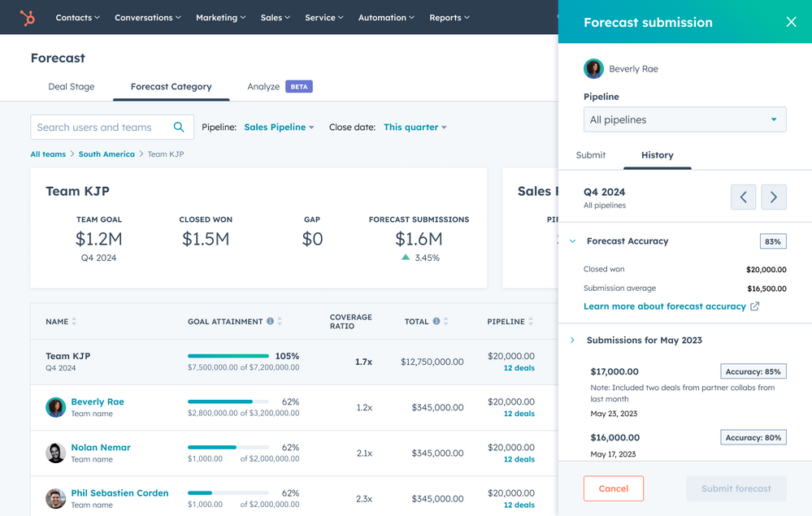
Task: Click Beverly Rae's goal attainment progress bar
Action: point(228,401)
